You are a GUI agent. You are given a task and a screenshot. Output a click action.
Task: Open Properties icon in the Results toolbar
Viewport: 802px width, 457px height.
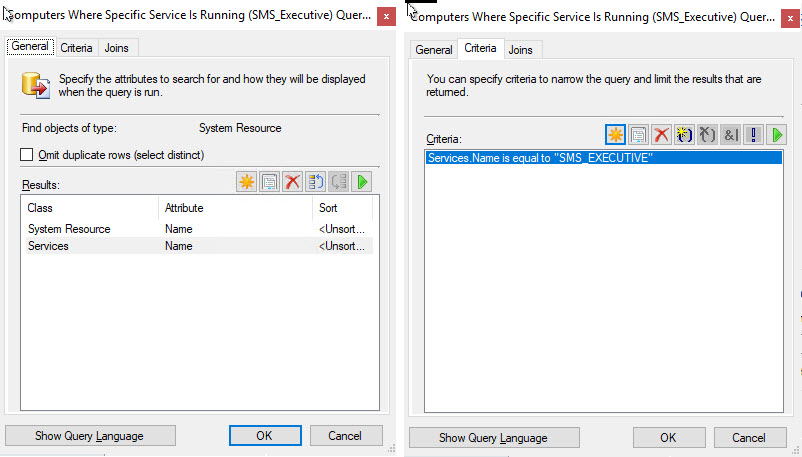click(269, 182)
